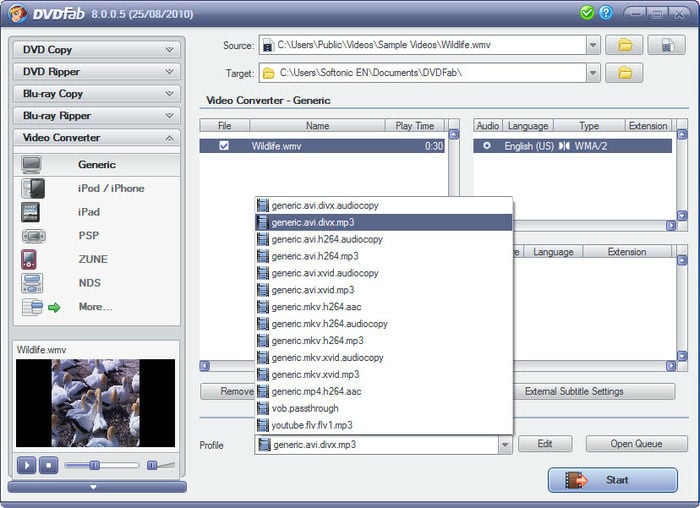Choose generic.mp4.h264.aac profile
The image size is (700, 508).
tap(384, 391)
